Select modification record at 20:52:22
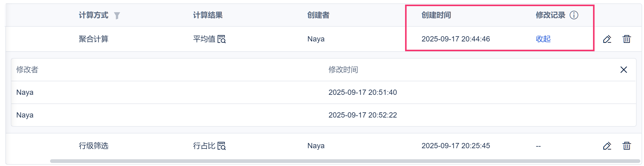The height and width of the screenshot is (166, 644). tap(323, 115)
